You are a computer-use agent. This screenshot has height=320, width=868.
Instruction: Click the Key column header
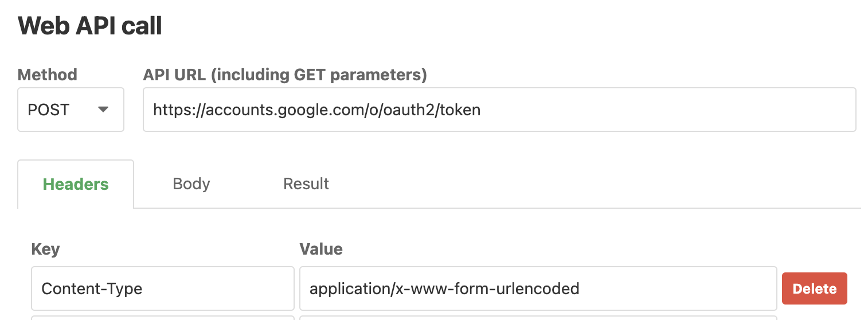pyautogui.click(x=45, y=249)
